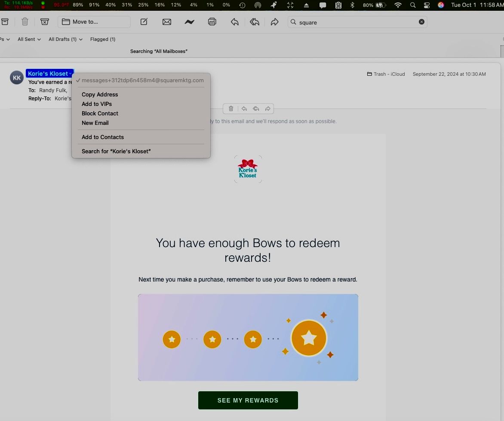Click the inline Trash icon above the email body
The image size is (504, 421).
(231, 109)
